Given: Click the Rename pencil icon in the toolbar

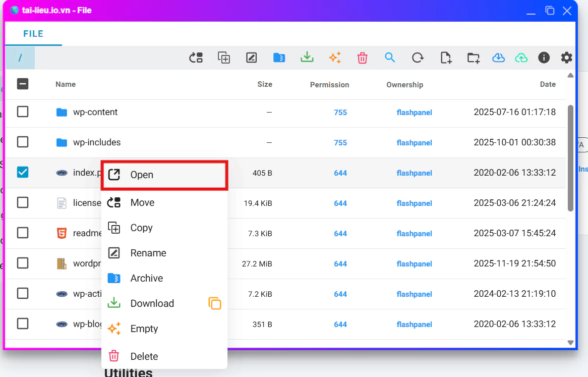Looking at the screenshot, I should pos(252,58).
